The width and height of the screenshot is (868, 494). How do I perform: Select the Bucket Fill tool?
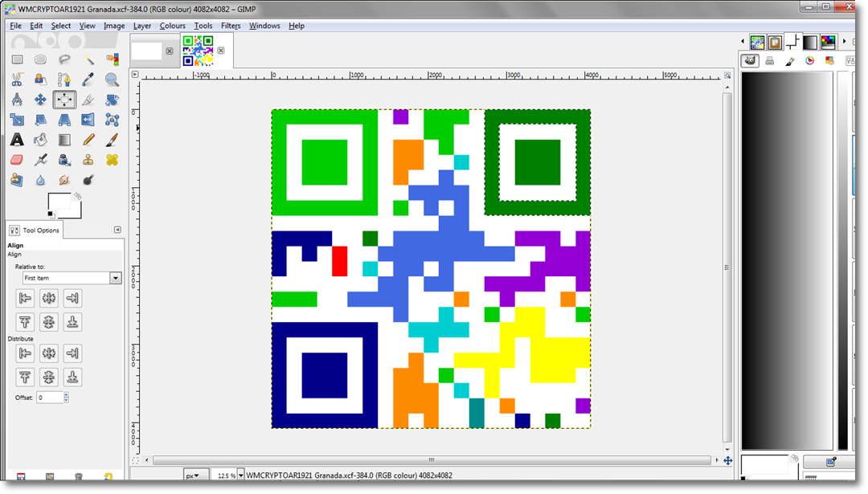(40, 140)
